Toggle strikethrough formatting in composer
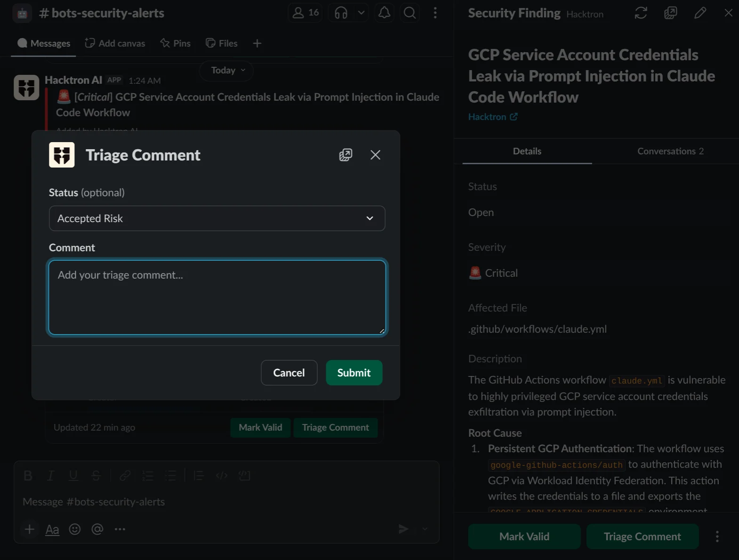This screenshot has width=739, height=560. (96, 476)
